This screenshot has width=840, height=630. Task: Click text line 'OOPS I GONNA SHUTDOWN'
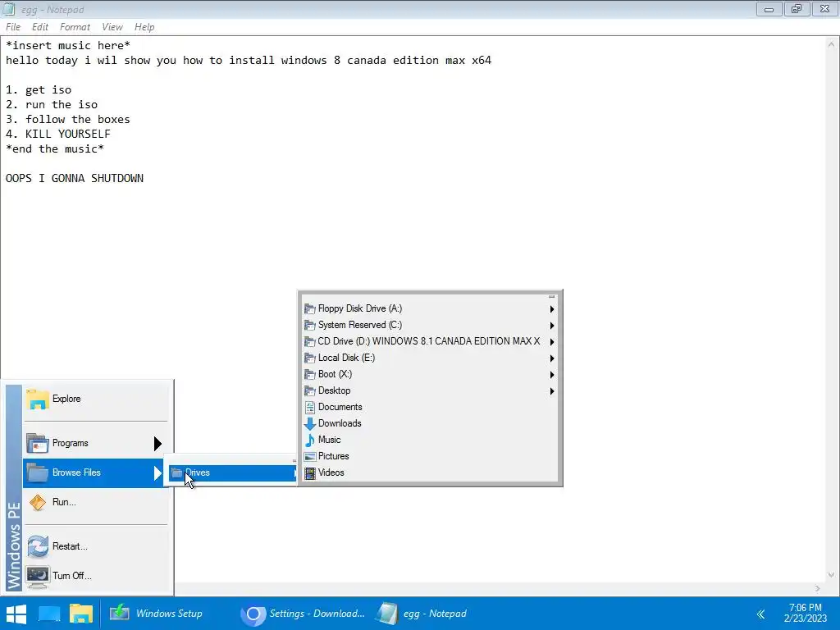(x=75, y=178)
